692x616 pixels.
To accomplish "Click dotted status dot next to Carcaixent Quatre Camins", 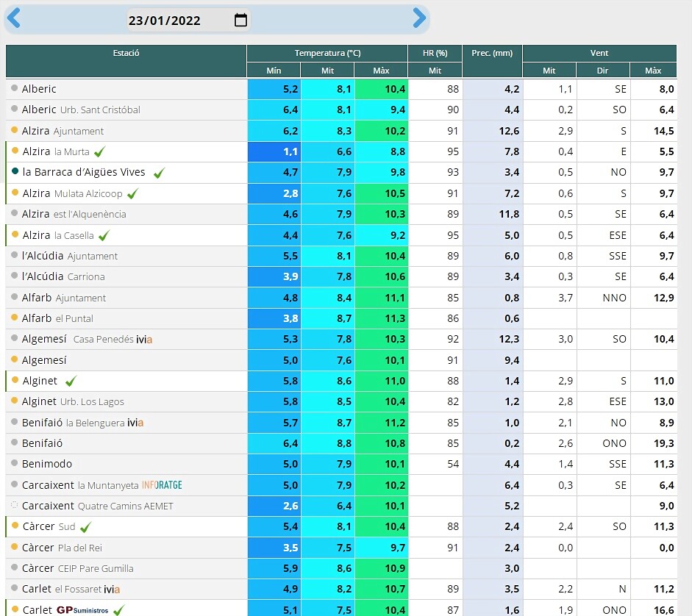I will tap(14, 505).
